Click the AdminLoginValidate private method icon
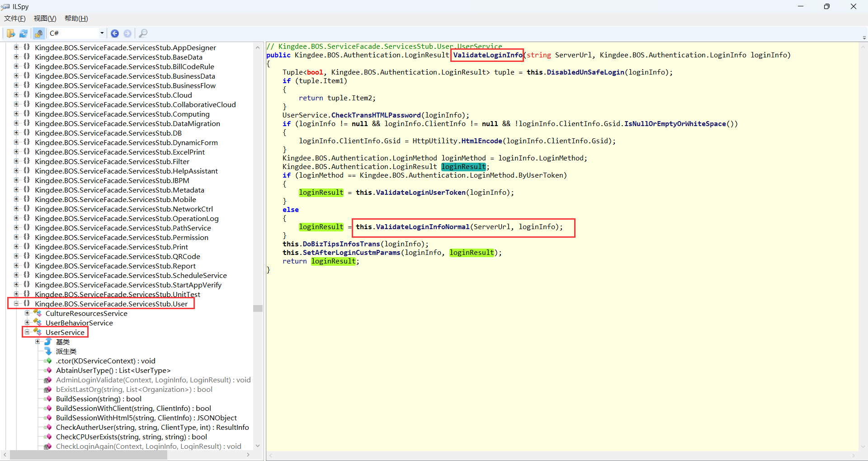The height and width of the screenshot is (461, 868). [48, 380]
